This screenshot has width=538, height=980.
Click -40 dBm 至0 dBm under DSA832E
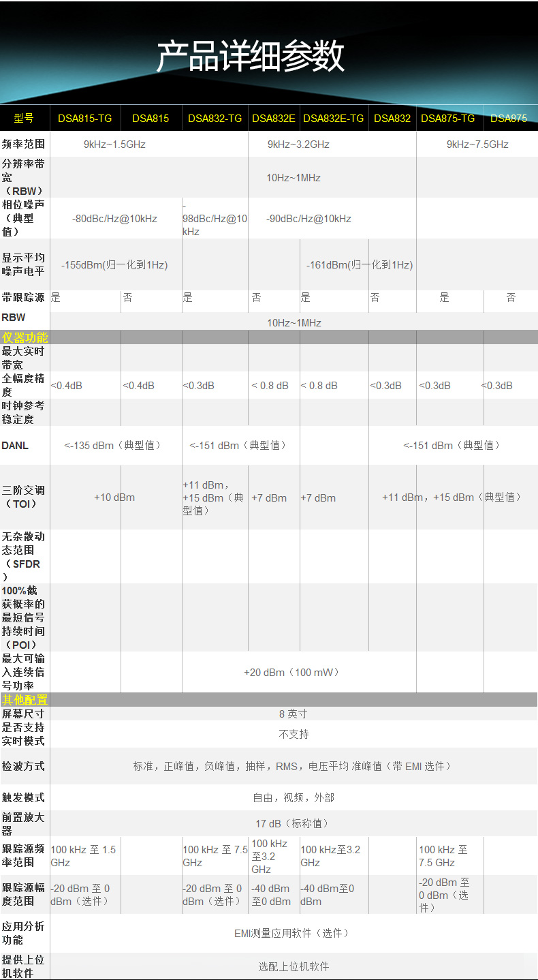click(271, 895)
